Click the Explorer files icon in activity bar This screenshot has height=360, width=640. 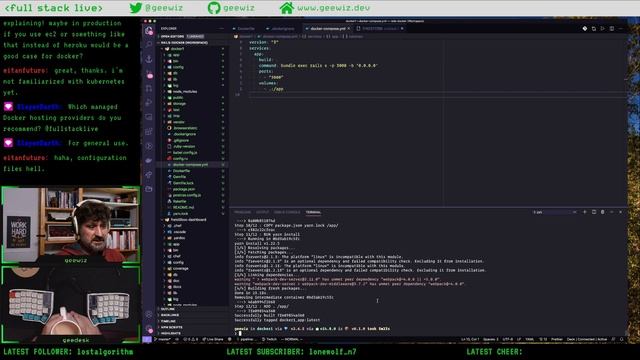pos(149,30)
